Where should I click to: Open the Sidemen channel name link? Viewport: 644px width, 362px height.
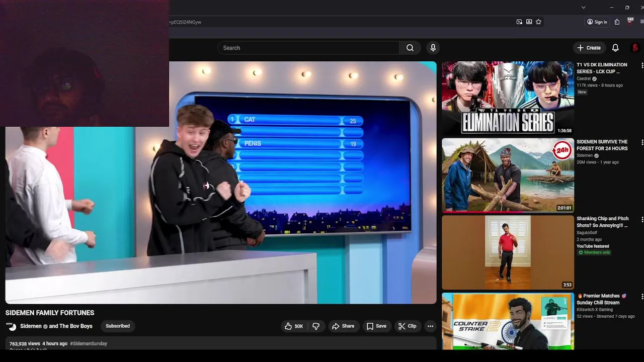(31, 326)
